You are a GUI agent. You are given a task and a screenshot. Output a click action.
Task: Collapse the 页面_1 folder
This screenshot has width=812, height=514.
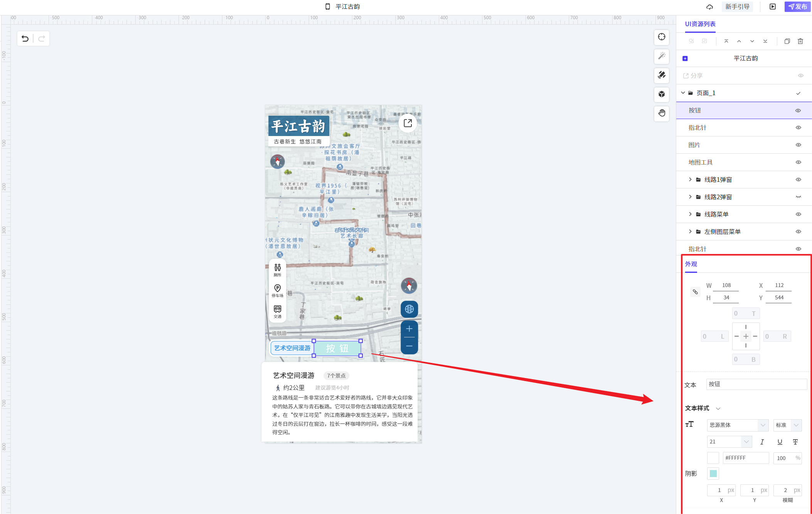click(683, 93)
